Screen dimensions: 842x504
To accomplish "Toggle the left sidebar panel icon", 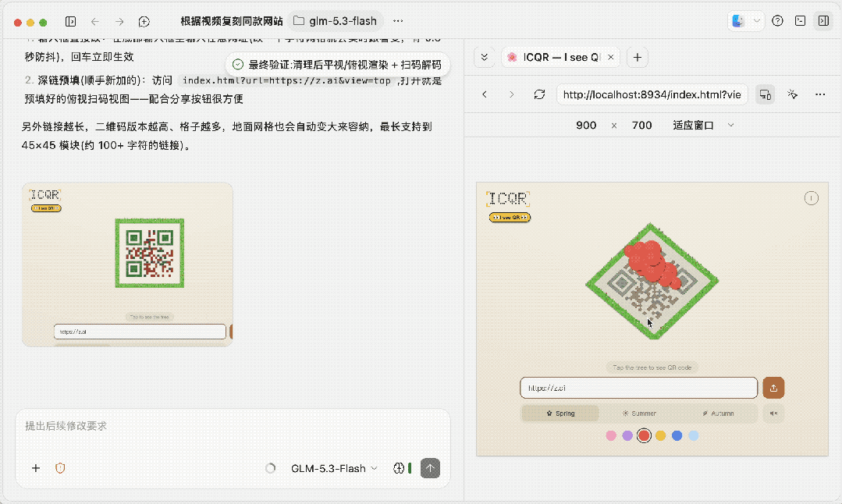I will pyautogui.click(x=70, y=22).
